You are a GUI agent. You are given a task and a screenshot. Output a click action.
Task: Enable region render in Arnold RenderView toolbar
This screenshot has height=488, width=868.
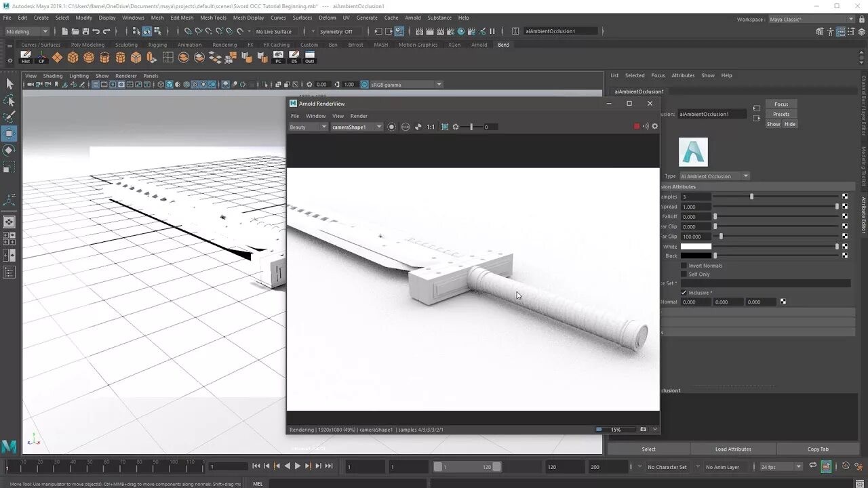(x=444, y=127)
